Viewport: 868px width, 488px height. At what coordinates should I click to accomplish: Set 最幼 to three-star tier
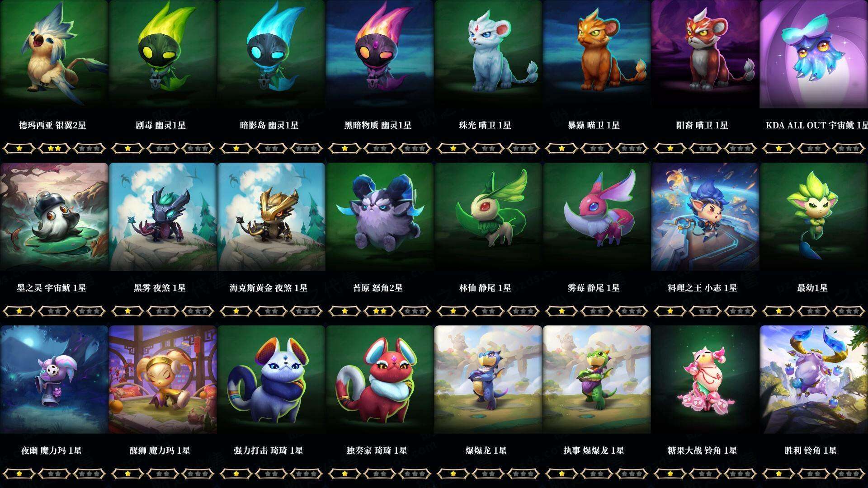click(x=849, y=311)
